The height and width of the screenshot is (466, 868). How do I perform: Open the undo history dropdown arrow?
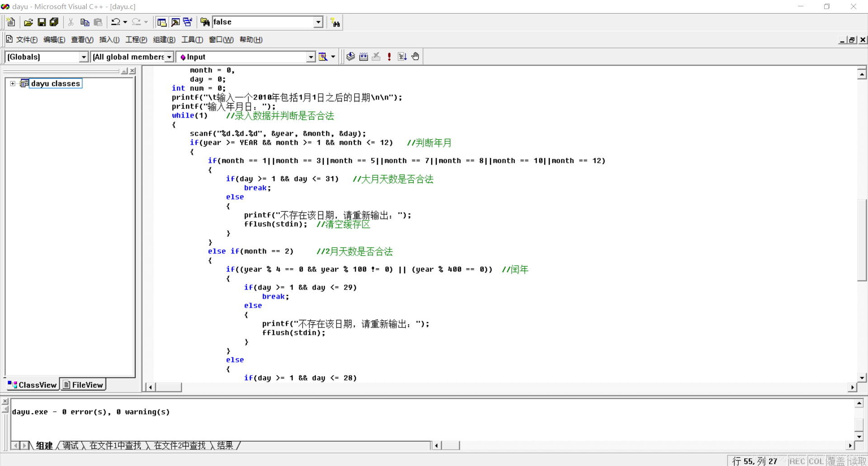pos(125,22)
